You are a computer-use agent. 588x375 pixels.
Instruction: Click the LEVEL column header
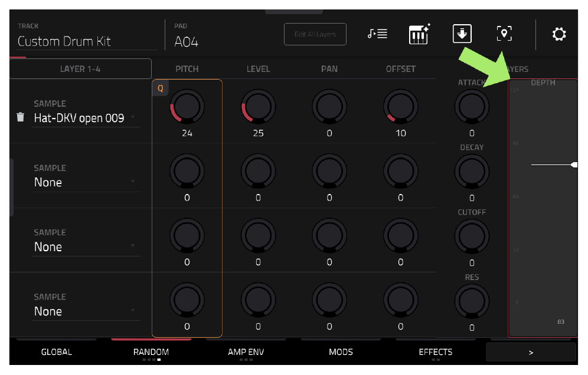(258, 69)
